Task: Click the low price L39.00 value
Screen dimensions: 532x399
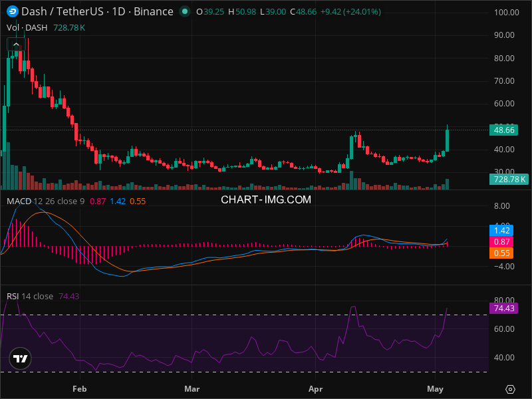Action: (273, 12)
